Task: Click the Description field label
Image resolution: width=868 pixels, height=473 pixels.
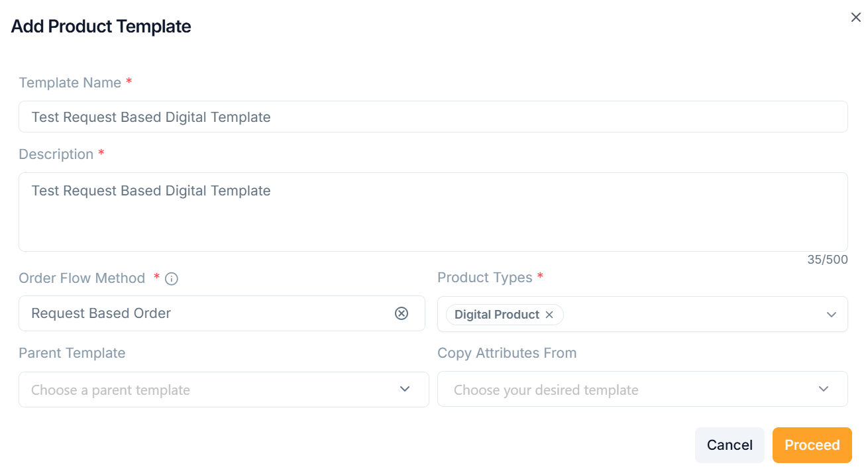Action: point(56,154)
